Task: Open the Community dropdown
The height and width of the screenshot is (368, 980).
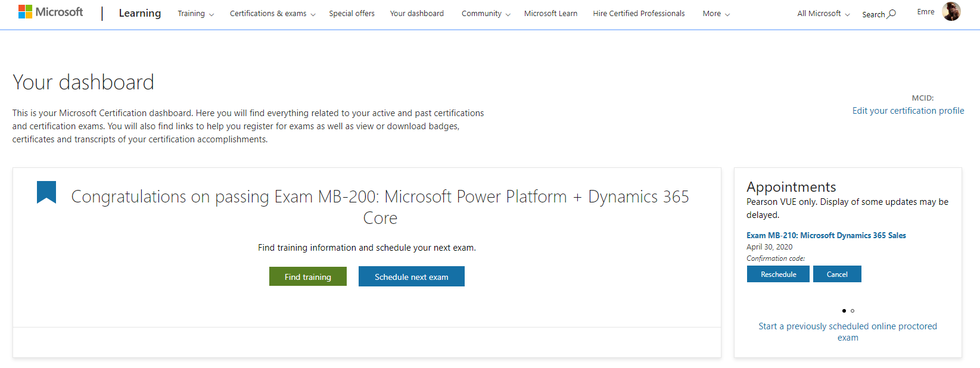Action: click(x=486, y=14)
